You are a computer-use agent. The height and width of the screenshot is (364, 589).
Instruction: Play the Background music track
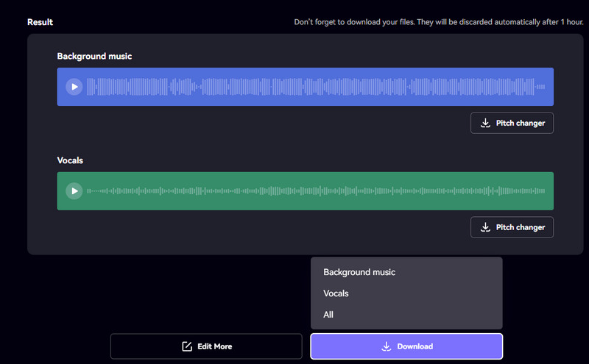74,87
